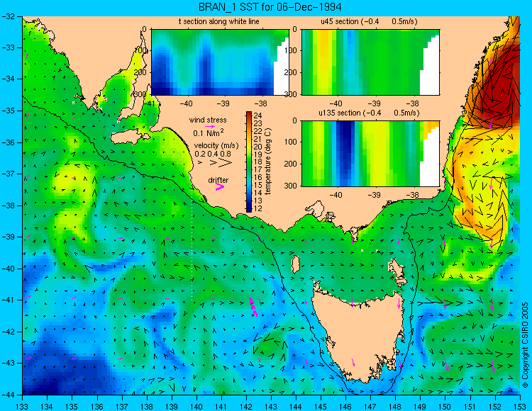The width and height of the screenshot is (532, 411).
Task: Click the 15 value on the colorbar
Action: 258,185
